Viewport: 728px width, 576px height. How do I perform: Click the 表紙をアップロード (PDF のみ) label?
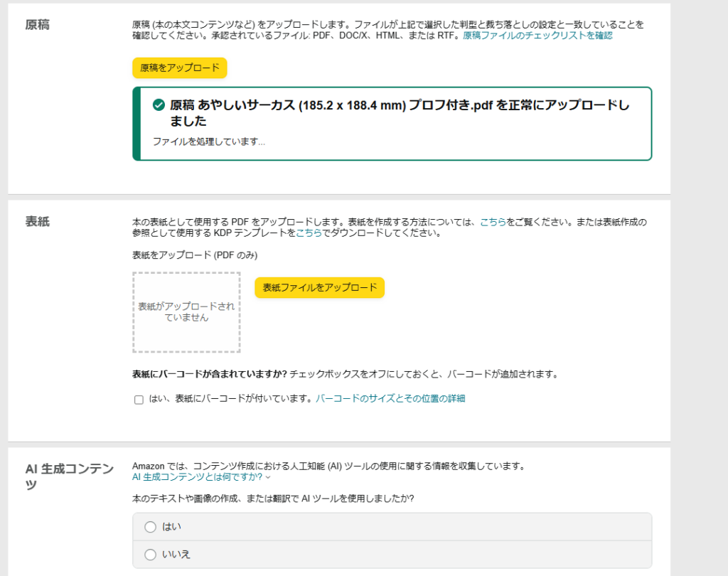coord(195,255)
